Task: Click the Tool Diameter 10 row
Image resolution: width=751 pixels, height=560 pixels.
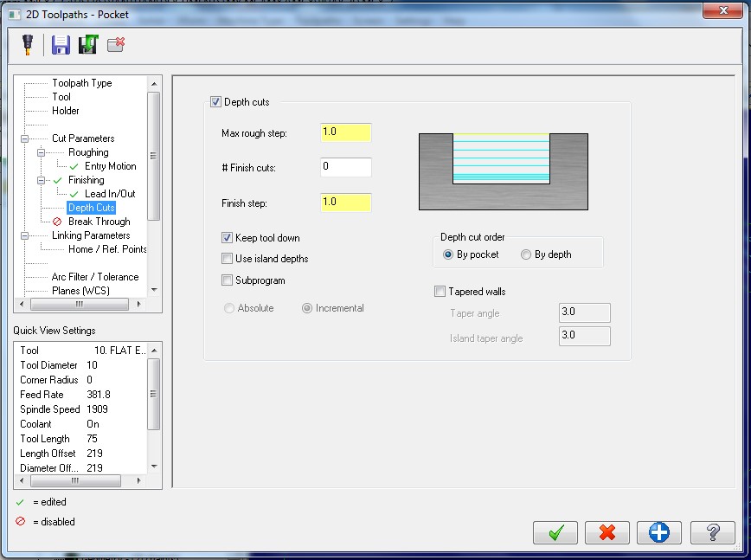Action: (x=82, y=365)
